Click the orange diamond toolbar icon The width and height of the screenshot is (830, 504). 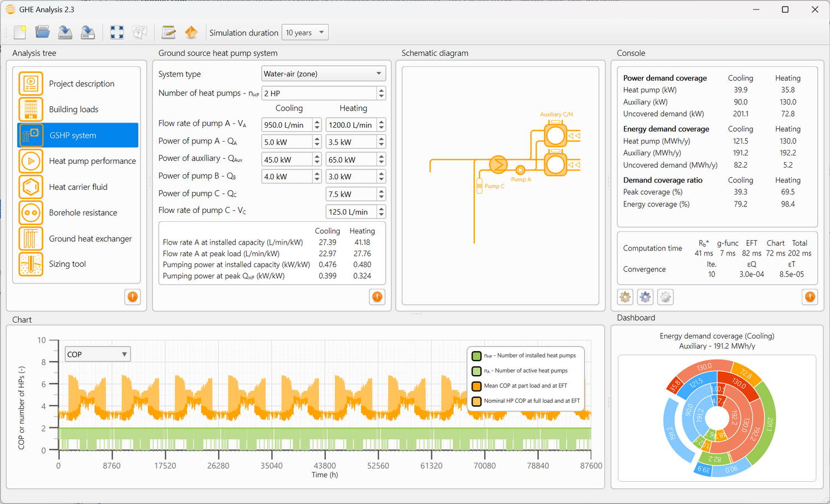point(191,33)
